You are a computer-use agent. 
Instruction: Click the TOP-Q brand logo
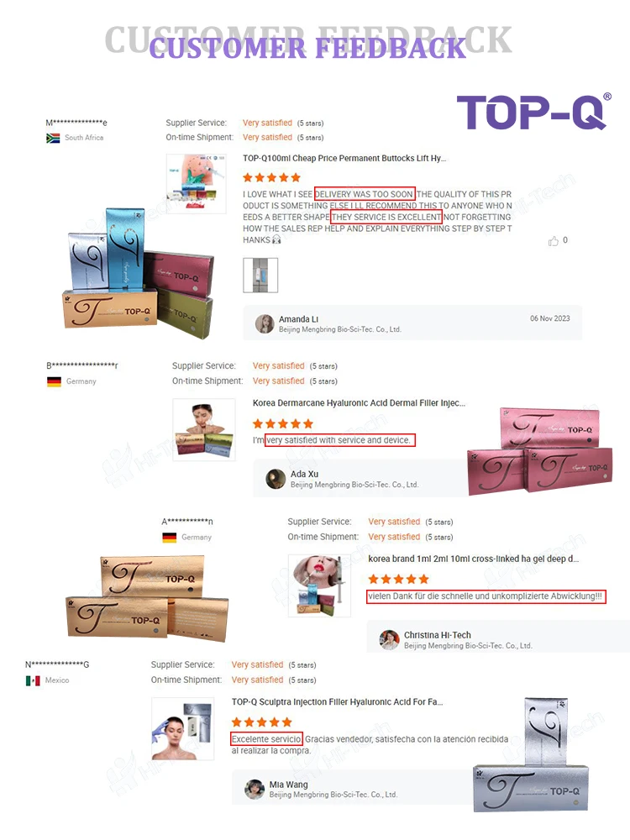click(x=533, y=112)
